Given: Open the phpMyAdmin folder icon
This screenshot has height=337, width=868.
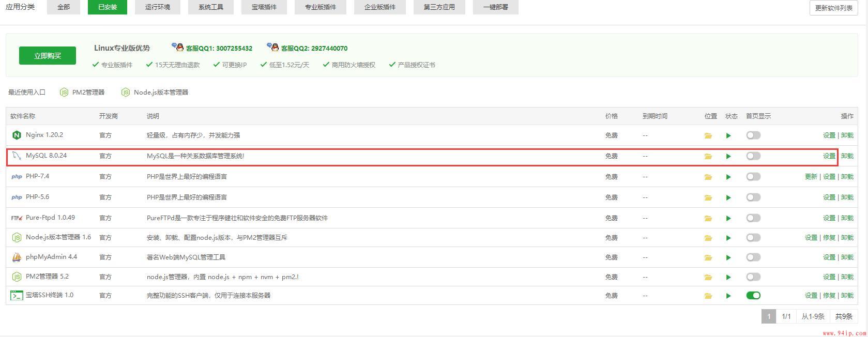Looking at the screenshot, I should [708, 257].
